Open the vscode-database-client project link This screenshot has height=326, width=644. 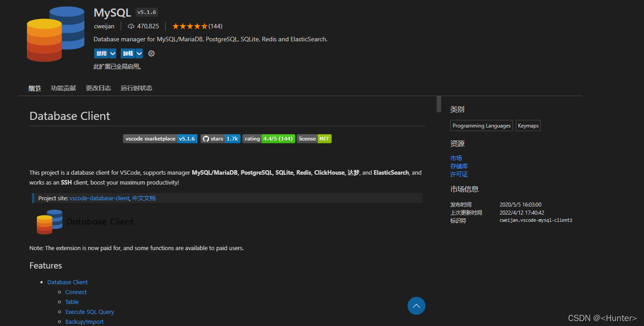click(99, 198)
